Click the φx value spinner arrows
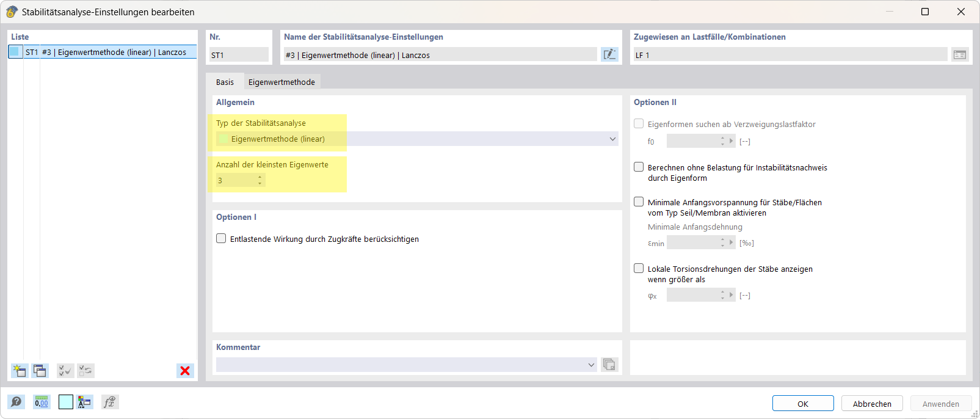Image resolution: width=980 pixels, height=419 pixels. point(722,295)
